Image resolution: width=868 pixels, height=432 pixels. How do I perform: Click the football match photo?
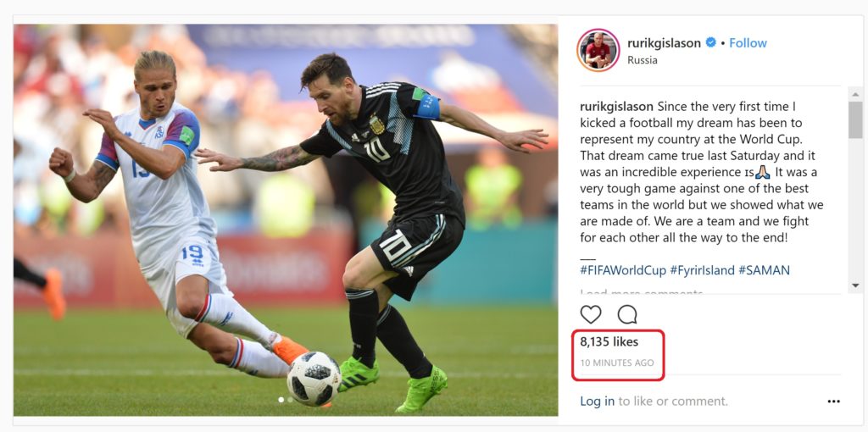click(x=286, y=220)
